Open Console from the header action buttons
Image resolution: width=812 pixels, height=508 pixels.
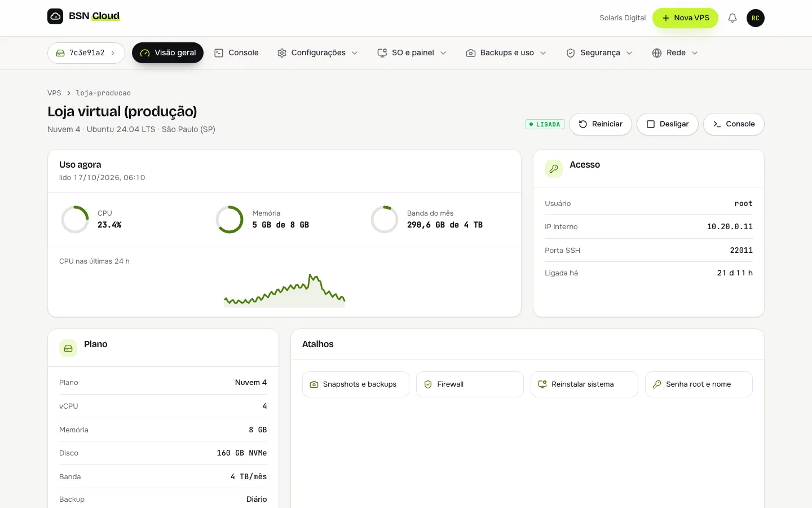[734, 124]
